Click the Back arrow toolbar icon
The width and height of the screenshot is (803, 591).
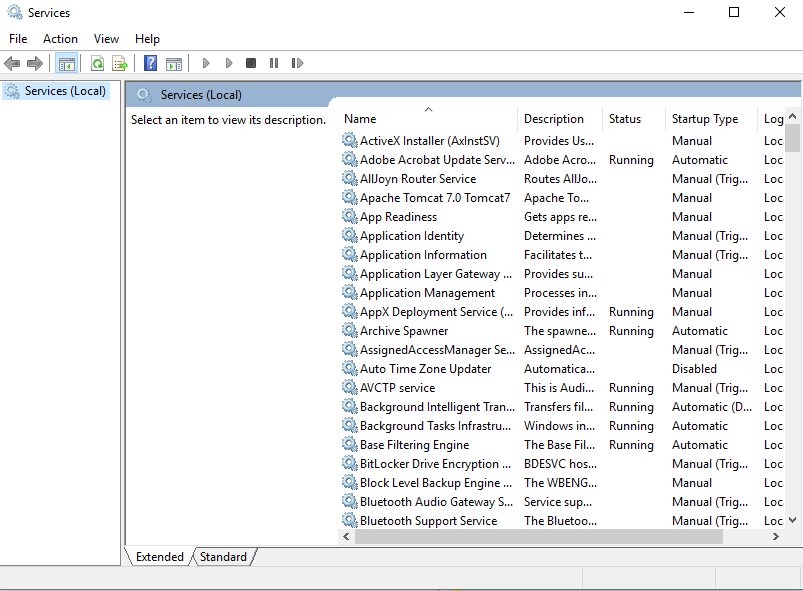click(x=12, y=64)
